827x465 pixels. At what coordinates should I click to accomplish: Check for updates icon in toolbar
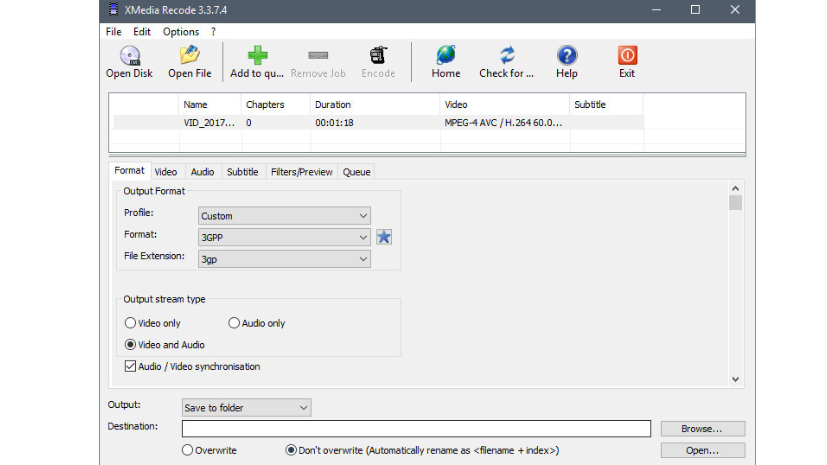pyautogui.click(x=507, y=56)
